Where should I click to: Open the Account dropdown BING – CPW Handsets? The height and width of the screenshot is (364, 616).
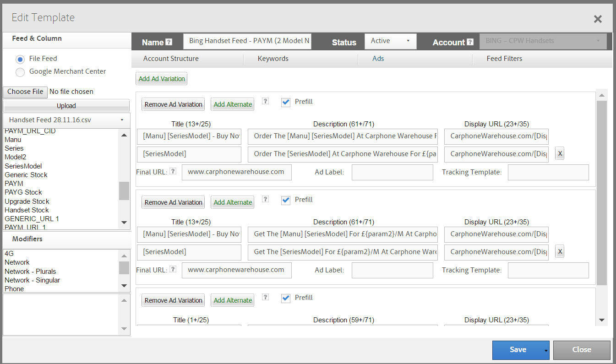click(x=543, y=41)
